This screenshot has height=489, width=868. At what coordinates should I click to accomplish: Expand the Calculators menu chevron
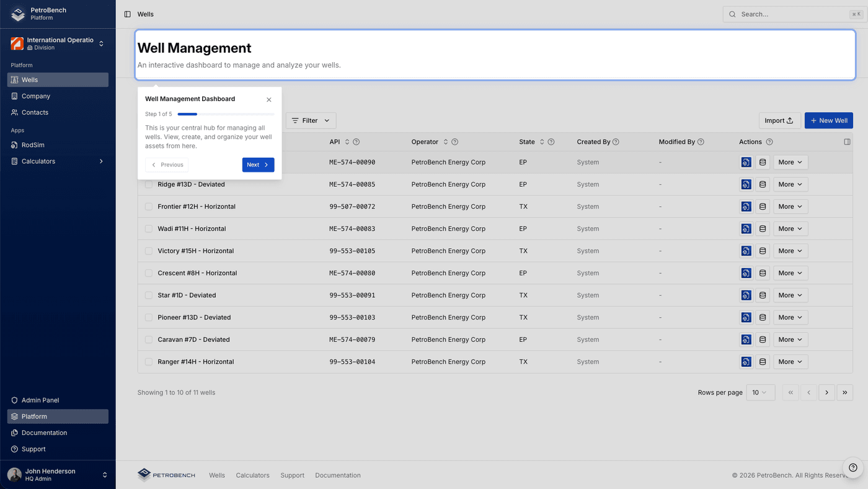click(x=101, y=161)
